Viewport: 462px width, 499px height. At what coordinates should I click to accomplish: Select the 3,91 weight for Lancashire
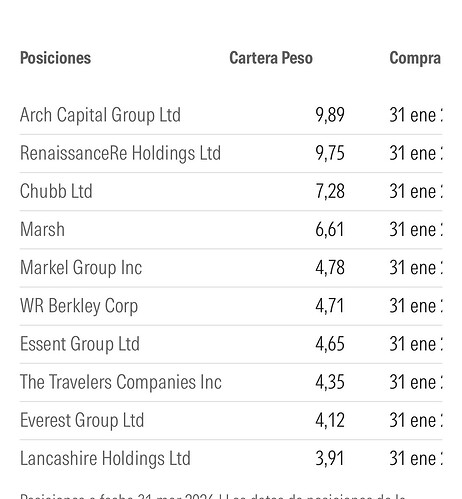point(329,458)
